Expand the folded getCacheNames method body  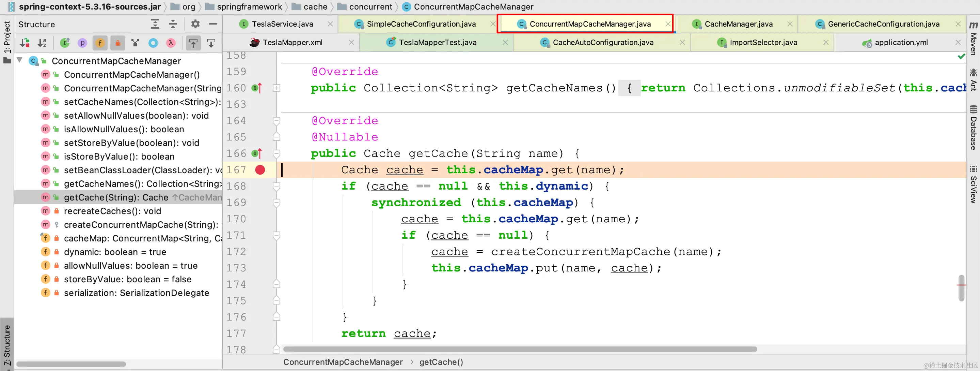pyautogui.click(x=276, y=88)
